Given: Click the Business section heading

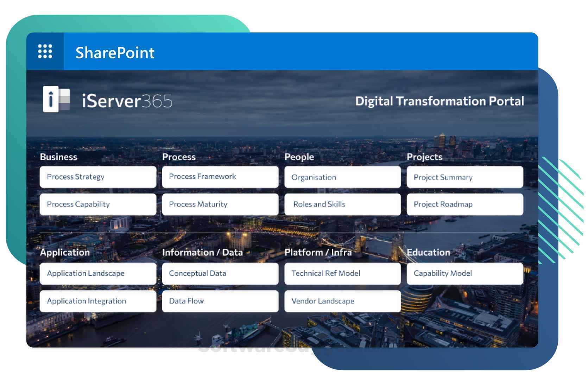Looking at the screenshot, I should pyautogui.click(x=58, y=157).
